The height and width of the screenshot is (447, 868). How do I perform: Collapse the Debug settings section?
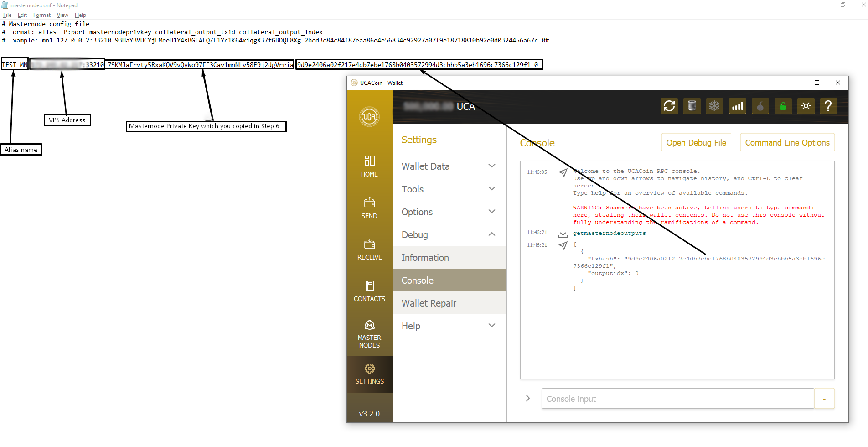(x=449, y=234)
